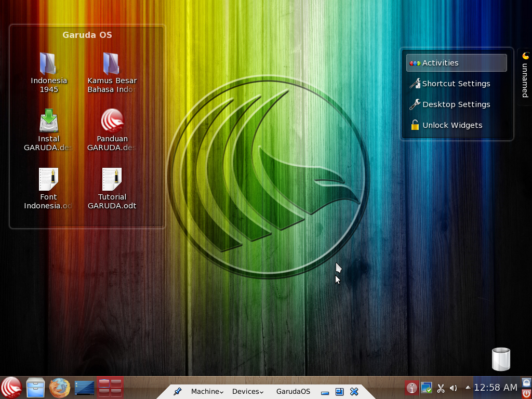
Task: Click the Klipper scissors tray icon
Action: pos(441,388)
